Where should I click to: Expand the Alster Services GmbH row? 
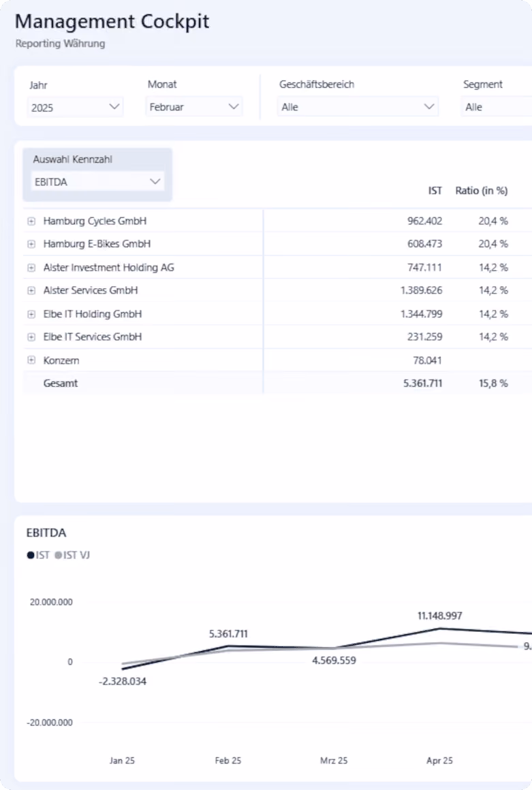[x=31, y=291]
